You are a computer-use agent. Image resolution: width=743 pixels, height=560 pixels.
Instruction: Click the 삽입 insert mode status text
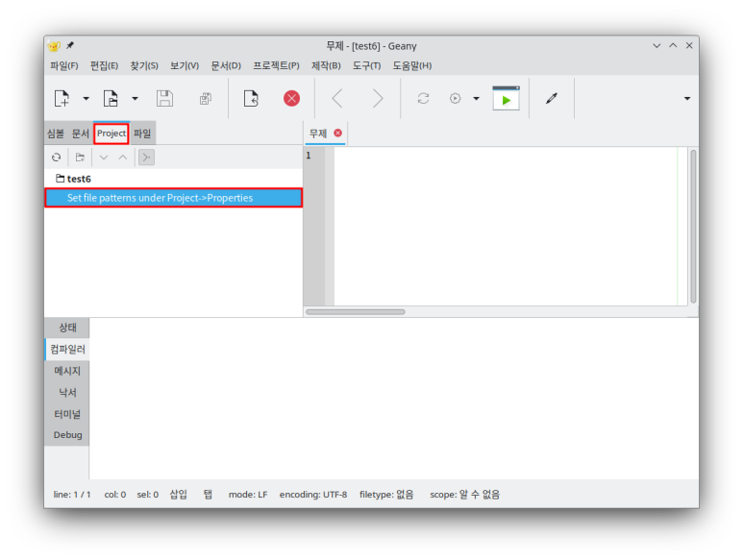[x=178, y=495]
